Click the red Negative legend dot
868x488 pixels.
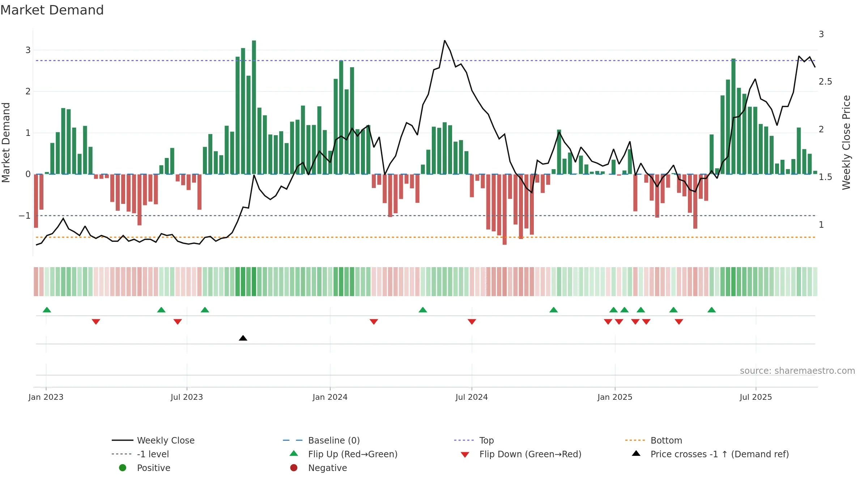[x=294, y=468]
